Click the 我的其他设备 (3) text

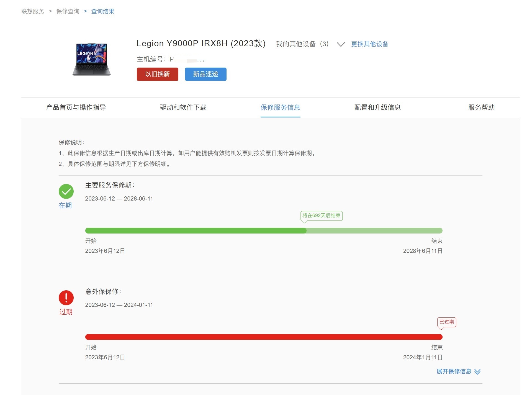pyautogui.click(x=302, y=44)
